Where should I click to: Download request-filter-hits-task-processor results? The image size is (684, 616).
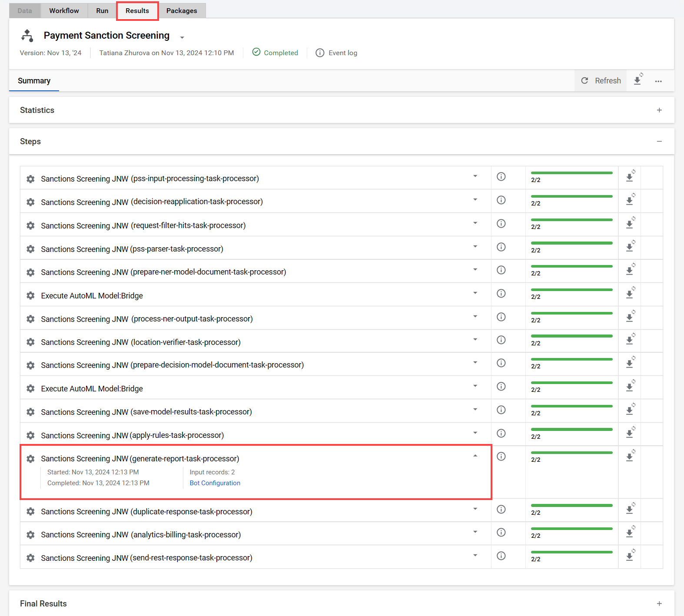(x=630, y=223)
